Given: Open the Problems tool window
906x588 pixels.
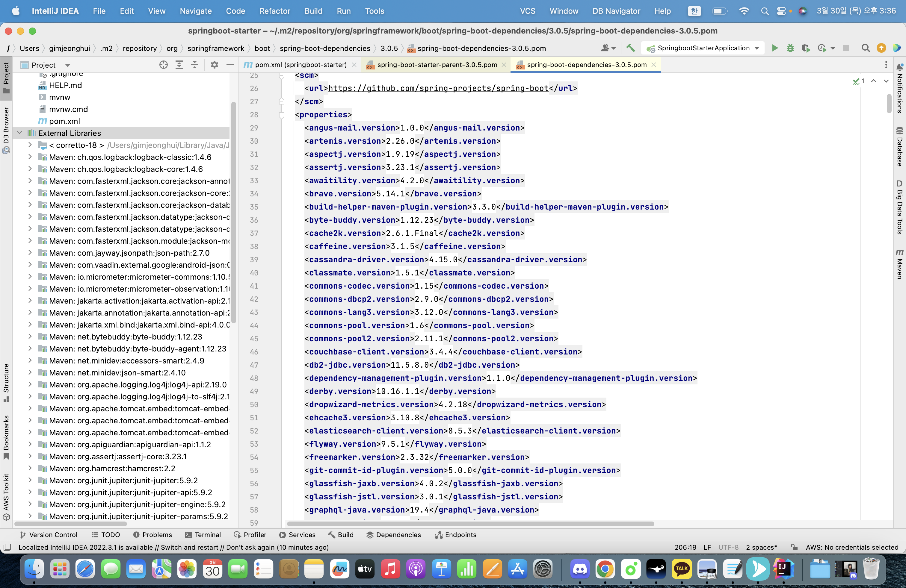Looking at the screenshot, I should pos(153,535).
